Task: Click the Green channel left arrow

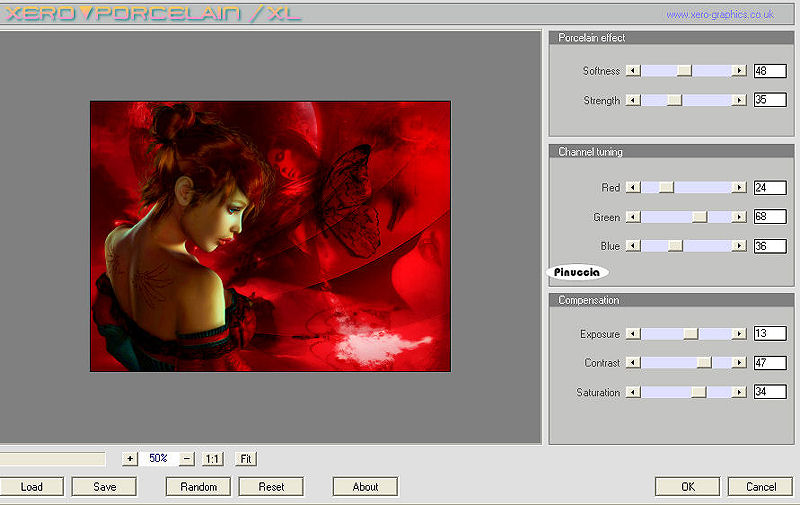Action: [x=633, y=217]
